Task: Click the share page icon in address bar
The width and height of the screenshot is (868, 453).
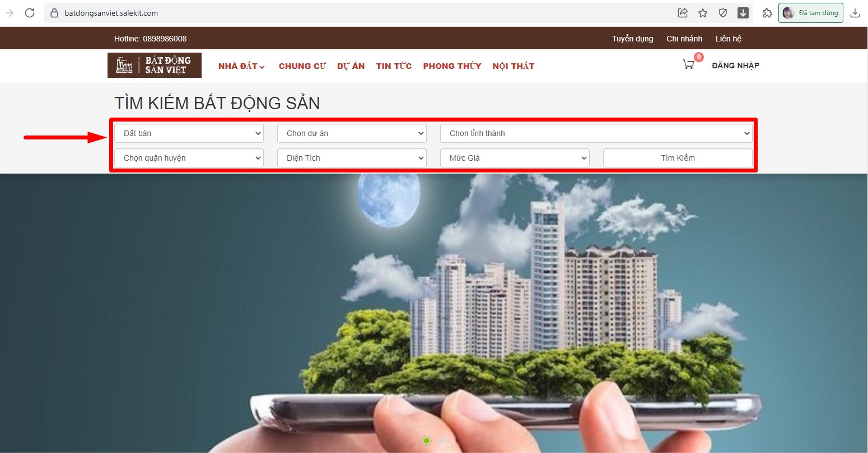Action: [683, 13]
